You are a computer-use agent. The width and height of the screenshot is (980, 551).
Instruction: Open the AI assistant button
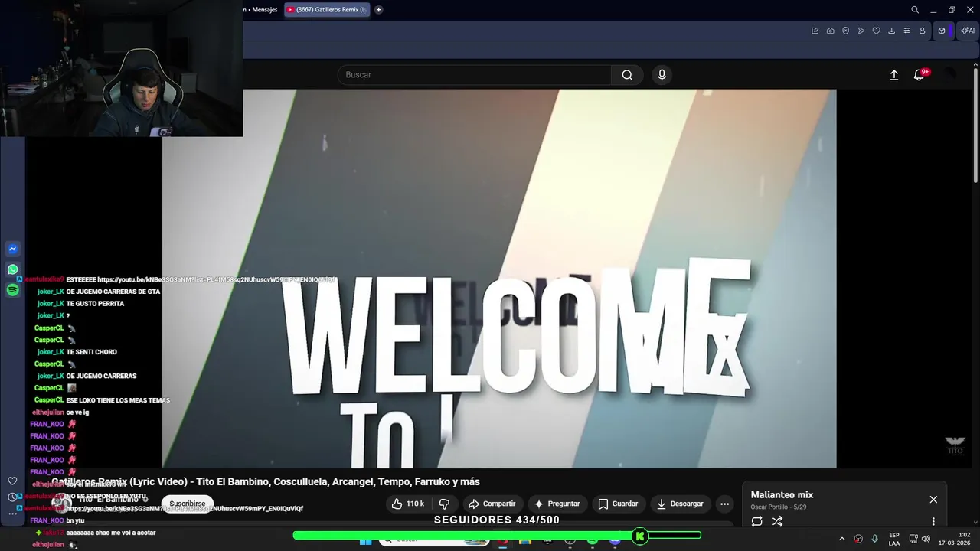(x=968, y=31)
